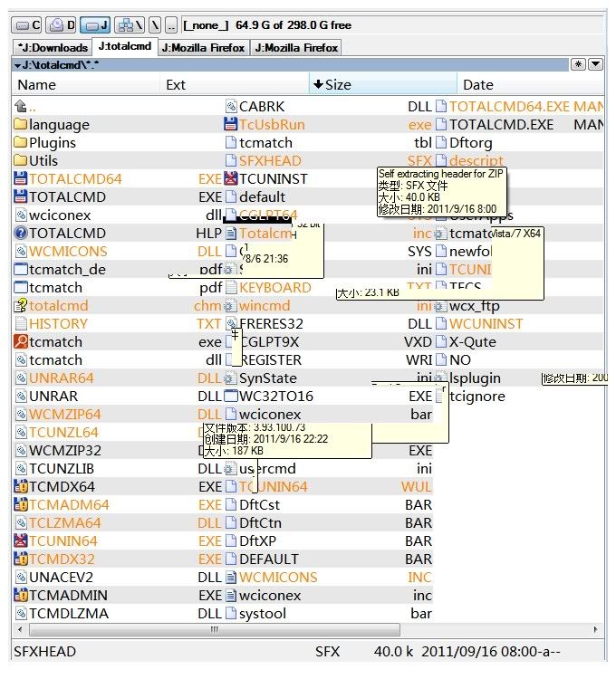Go to parent directory dots button
Viewport: 616px width, 679px height.
coord(171,25)
